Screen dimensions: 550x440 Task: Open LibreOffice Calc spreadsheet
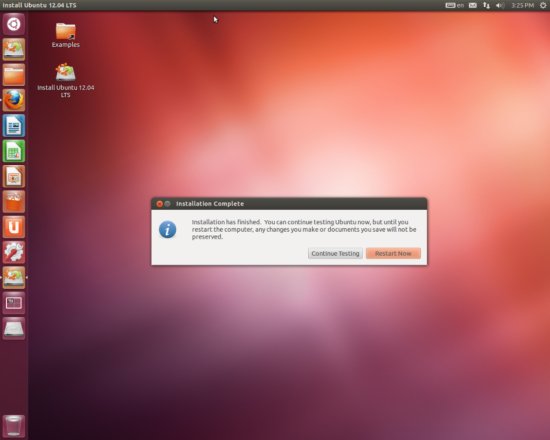(x=14, y=151)
